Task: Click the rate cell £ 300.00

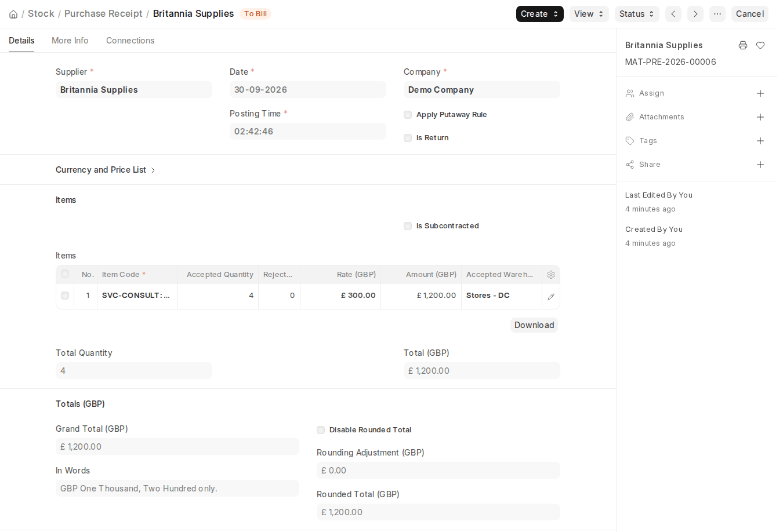Action: coord(340,296)
